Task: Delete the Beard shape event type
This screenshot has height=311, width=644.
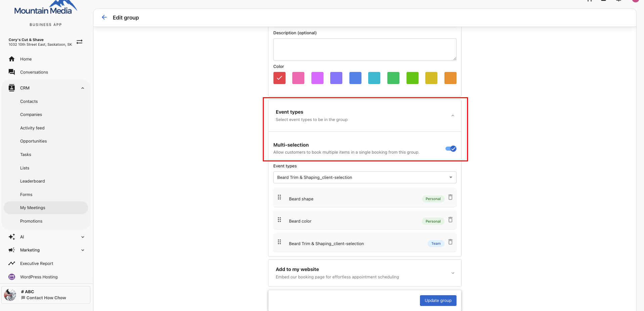Action: 450,197
